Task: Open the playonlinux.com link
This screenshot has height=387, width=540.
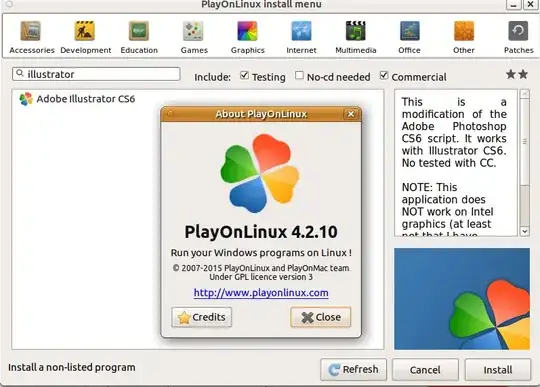Action: tap(261, 293)
